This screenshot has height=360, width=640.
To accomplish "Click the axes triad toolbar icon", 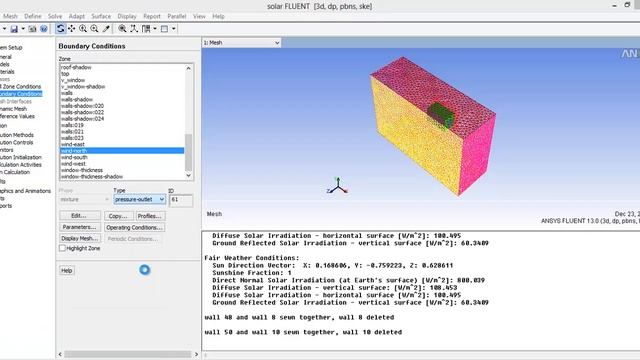I will coord(134,29).
